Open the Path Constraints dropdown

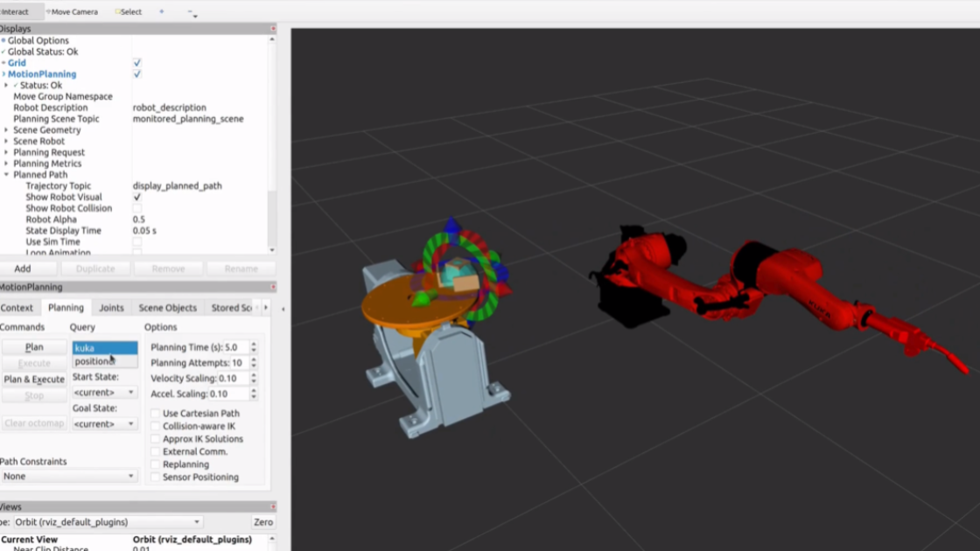point(69,477)
